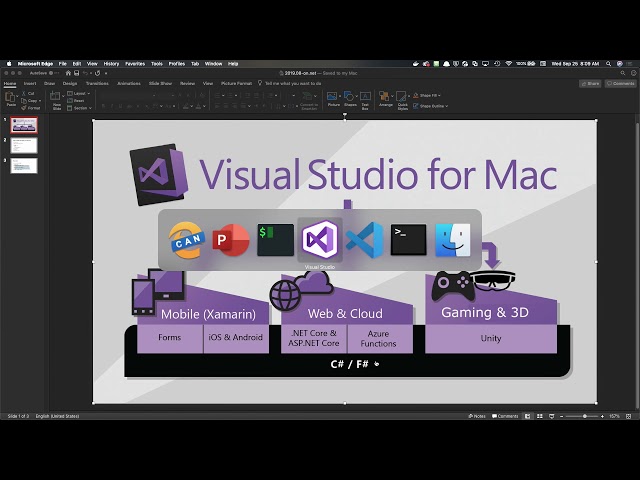Screen dimensions: 640x480
Task: Open the Window menu
Action: pyautogui.click(x=213, y=64)
